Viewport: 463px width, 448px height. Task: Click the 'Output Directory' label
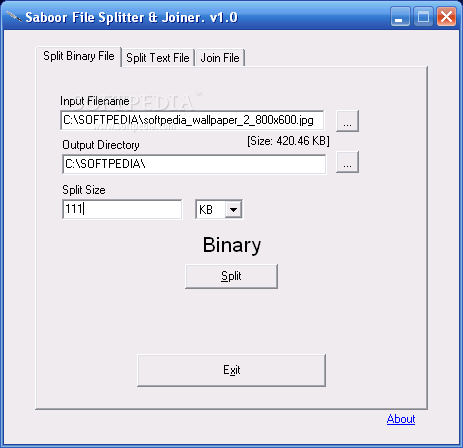coord(101,145)
